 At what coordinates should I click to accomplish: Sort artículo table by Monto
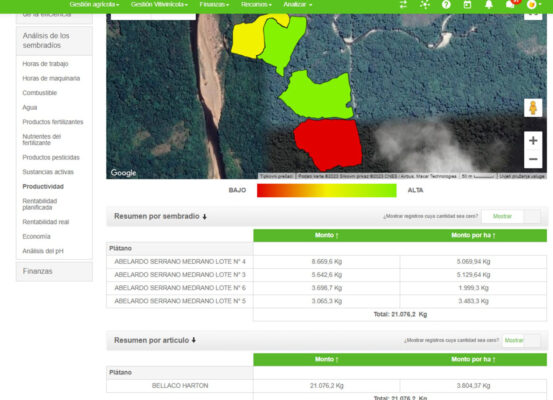click(x=327, y=359)
